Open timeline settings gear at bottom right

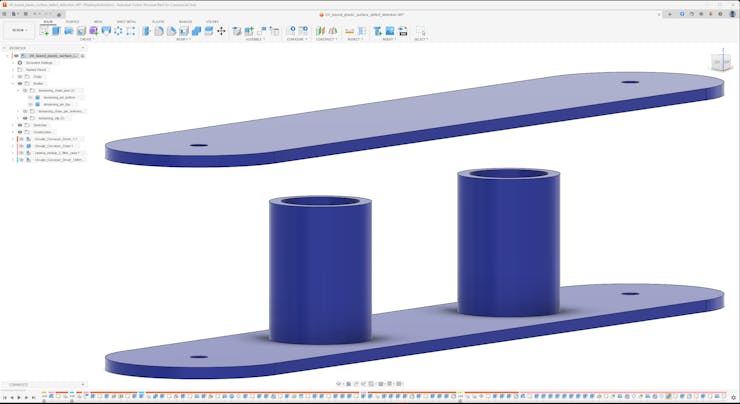(733, 398)
